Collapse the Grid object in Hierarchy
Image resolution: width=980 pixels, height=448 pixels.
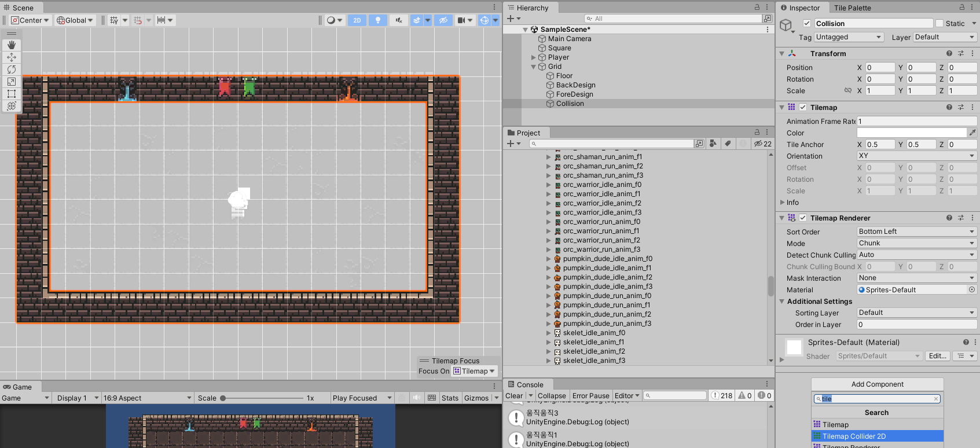click(534, 67)
